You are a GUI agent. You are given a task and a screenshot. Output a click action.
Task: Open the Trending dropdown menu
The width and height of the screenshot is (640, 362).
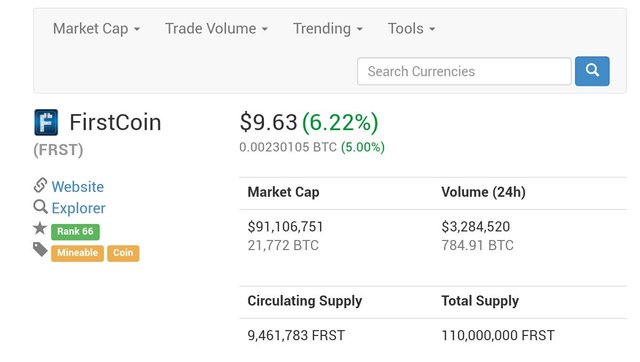pos(328,29)
